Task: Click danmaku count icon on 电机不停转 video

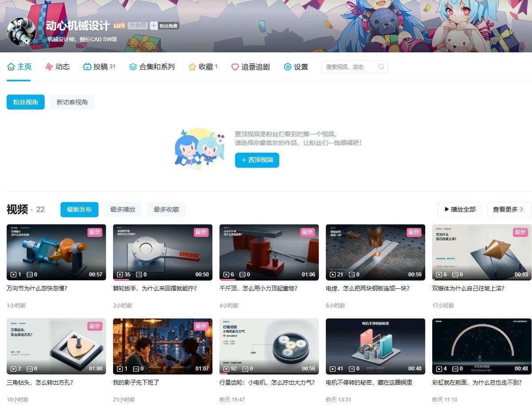Action: (352, 369)
